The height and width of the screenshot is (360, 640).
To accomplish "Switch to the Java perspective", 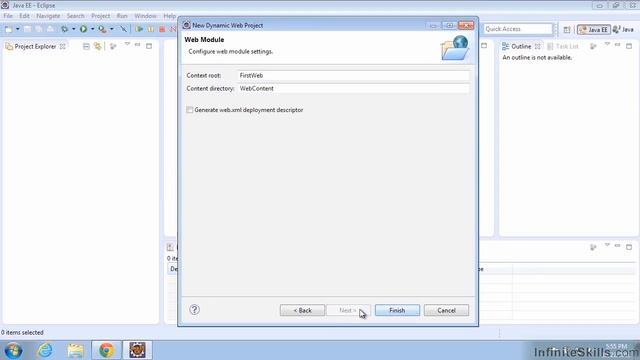I will coord(624,29).
